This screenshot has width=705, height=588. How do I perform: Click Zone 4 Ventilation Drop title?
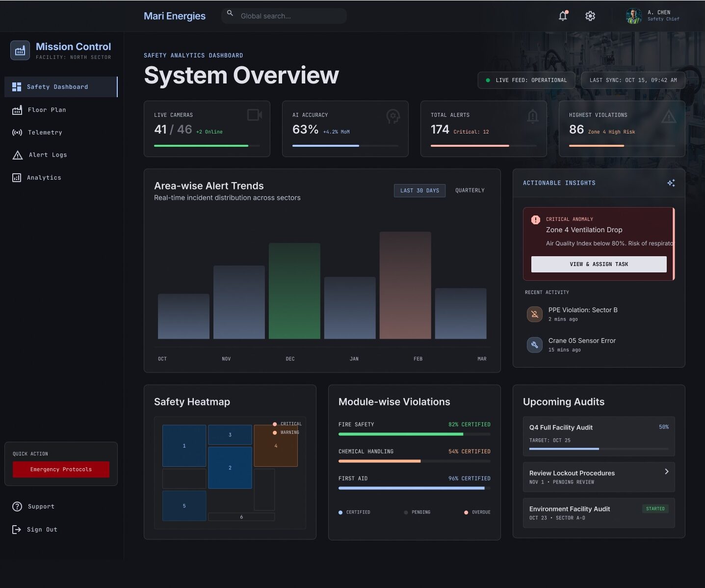coord(584,230)
